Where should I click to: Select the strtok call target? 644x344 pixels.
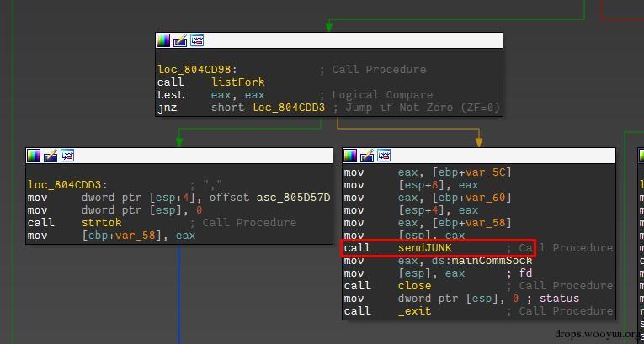tap(101, 223)
